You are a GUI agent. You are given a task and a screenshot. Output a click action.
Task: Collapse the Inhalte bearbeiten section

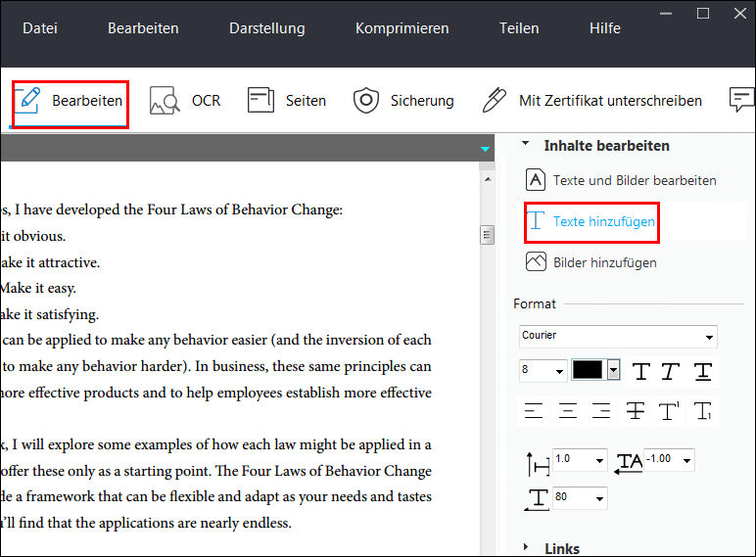coord(526,144)
